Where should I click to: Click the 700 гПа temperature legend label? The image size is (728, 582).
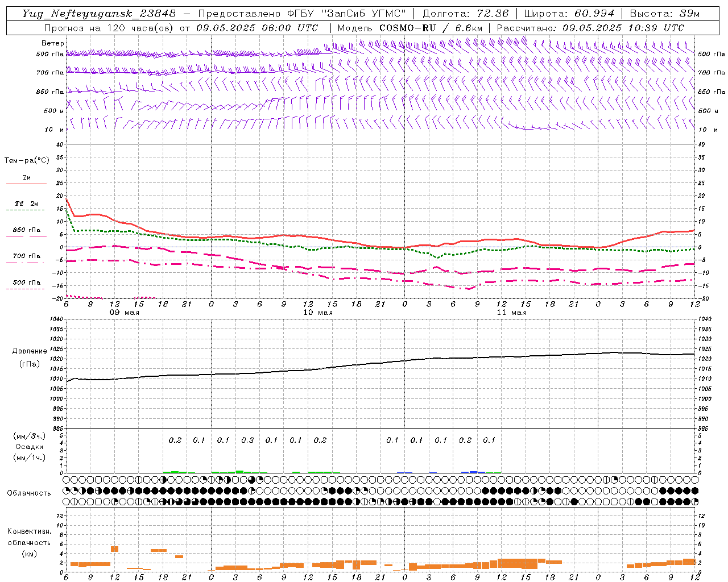click(x=27, y=256)
